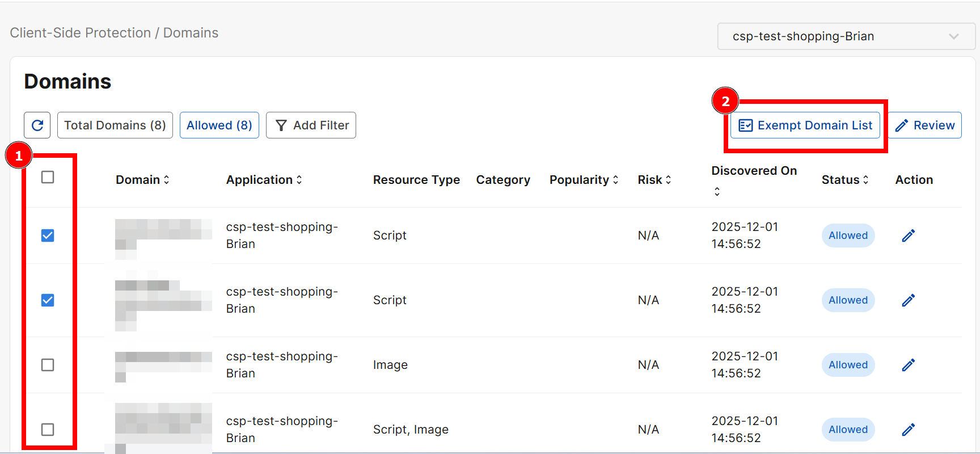Image resolution: width=980 pixels, height=454 pixels.
Task: Check the Image resource row checkbox
Action: point(48,365)
